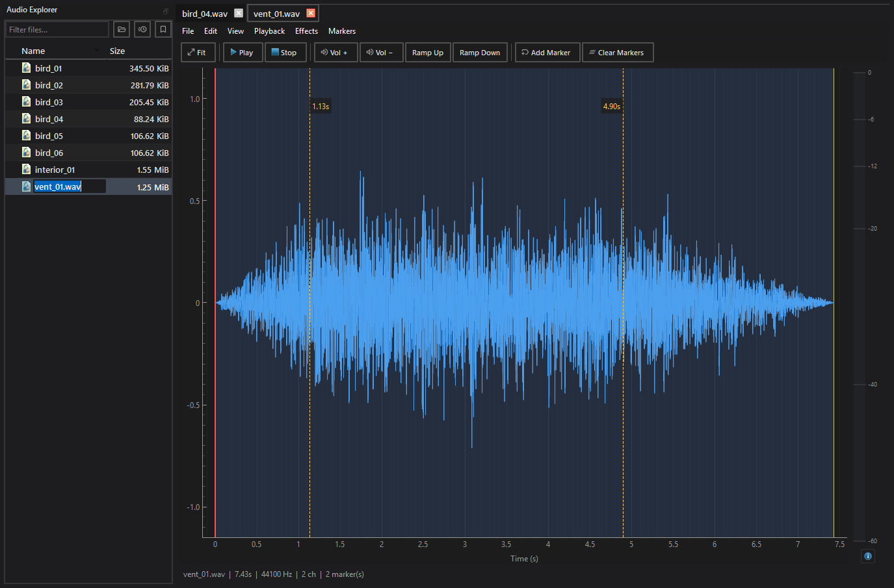Open the File menu
Image resolution: width=894 pixels, height=588 pixels.
[x=188, y=31]
